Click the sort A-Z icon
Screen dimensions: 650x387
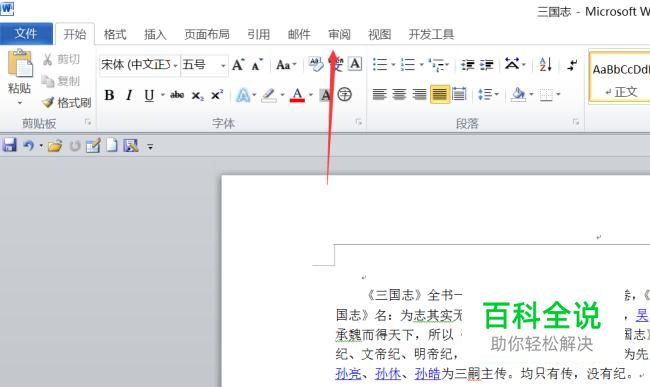coord(545,65)
